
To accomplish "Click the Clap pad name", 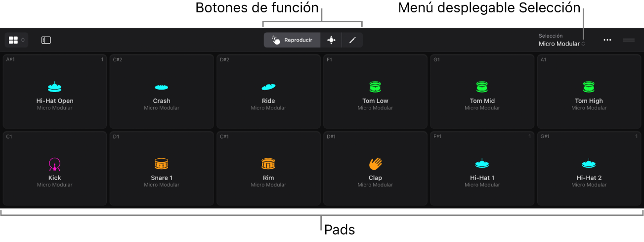I will pos(375,178).
